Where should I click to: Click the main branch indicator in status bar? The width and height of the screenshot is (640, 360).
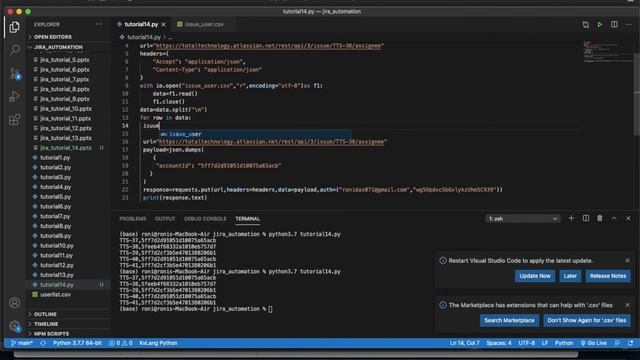22,343
